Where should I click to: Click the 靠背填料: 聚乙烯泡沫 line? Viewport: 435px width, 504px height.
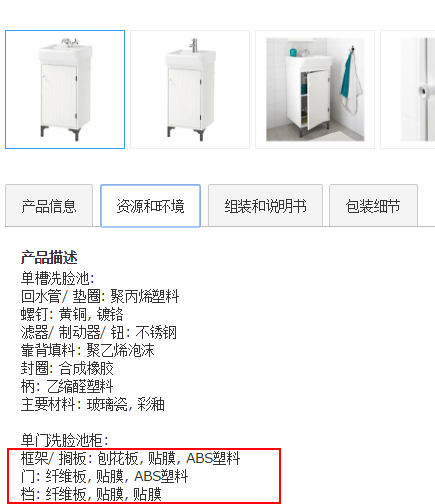click(x=88, y=351)
